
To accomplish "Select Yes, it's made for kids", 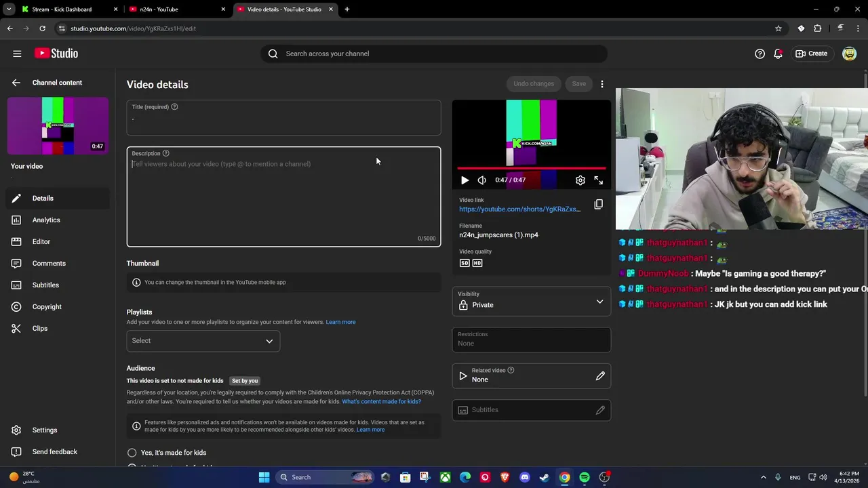I will tap(132, 453).
